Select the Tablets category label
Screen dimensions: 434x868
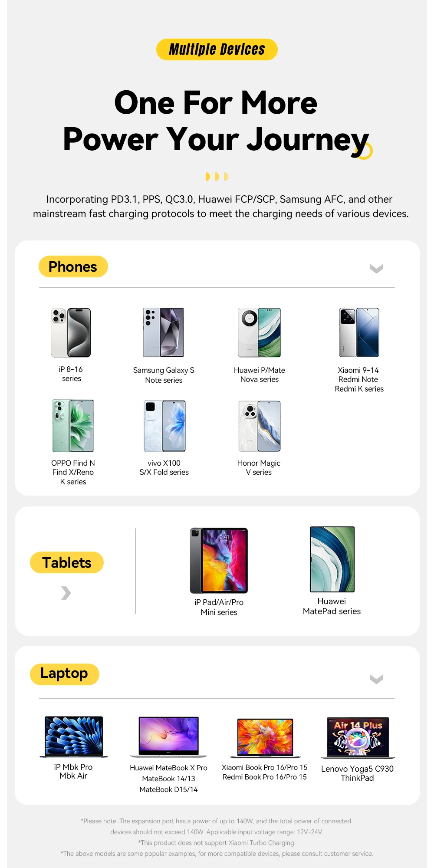(x=67, y=562)
